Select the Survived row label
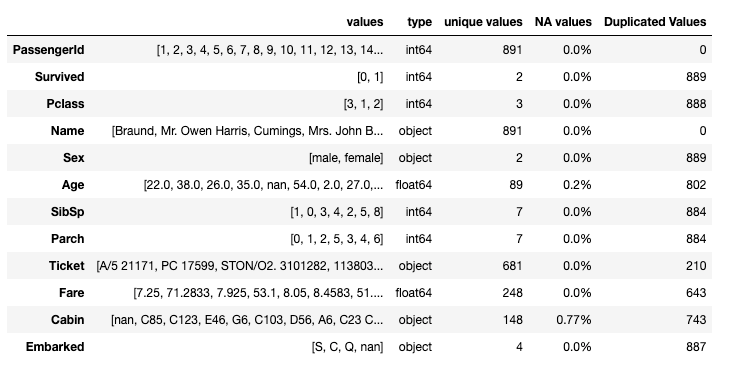The width and height of the screenshot is (751, 367). pos(59,77)
